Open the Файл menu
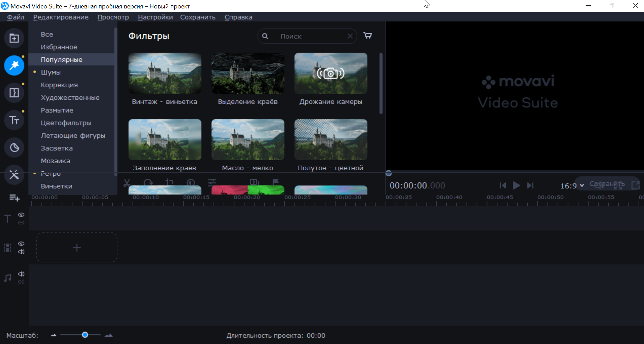 pos(16,17)
